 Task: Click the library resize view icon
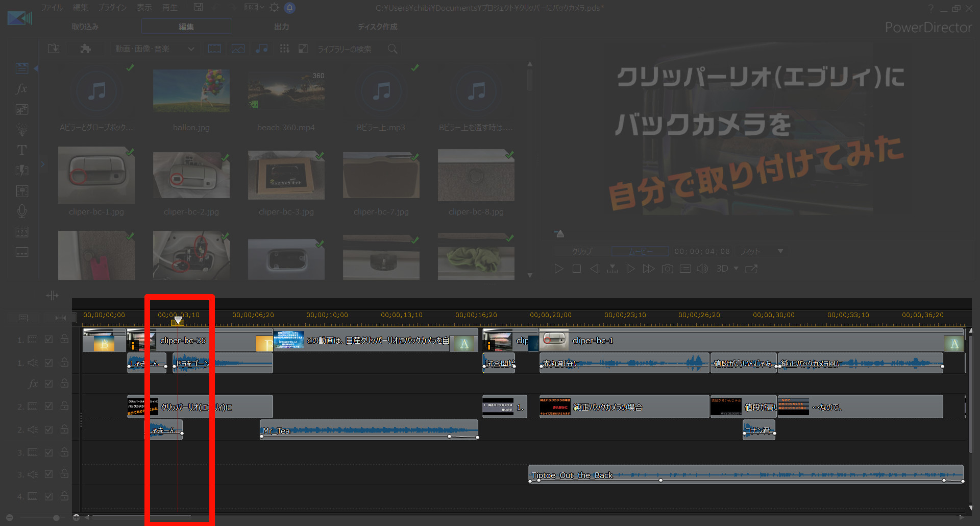coord(303,49)
